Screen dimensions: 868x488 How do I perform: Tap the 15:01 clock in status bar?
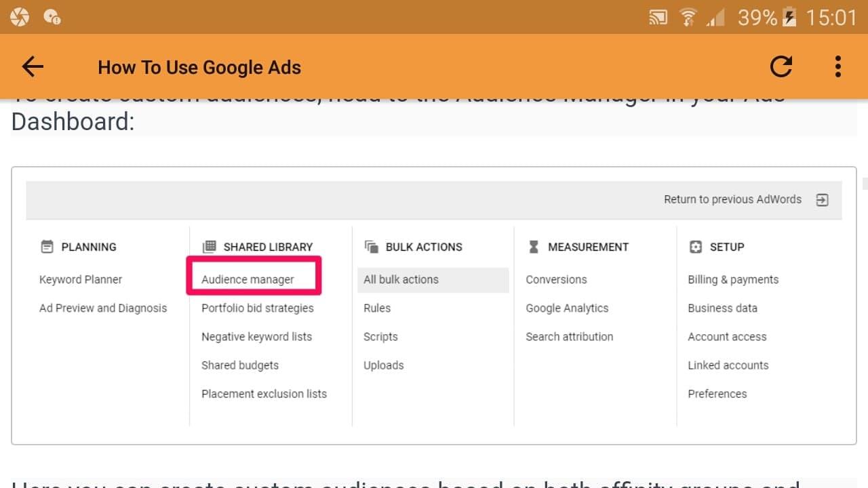click(x=831, y=18)
